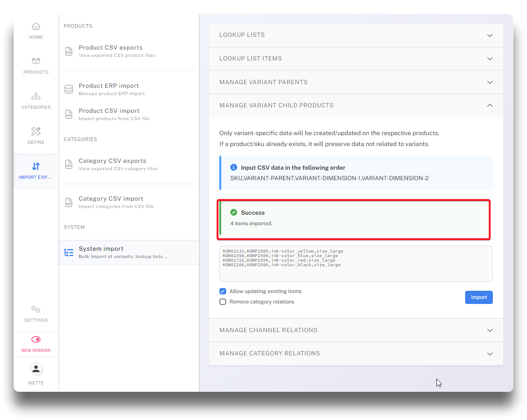Image resolution: width=527 pixels, height=420 pixels.
Task: Collapse Manage Variant Child Products section
Action: (355, 106)
